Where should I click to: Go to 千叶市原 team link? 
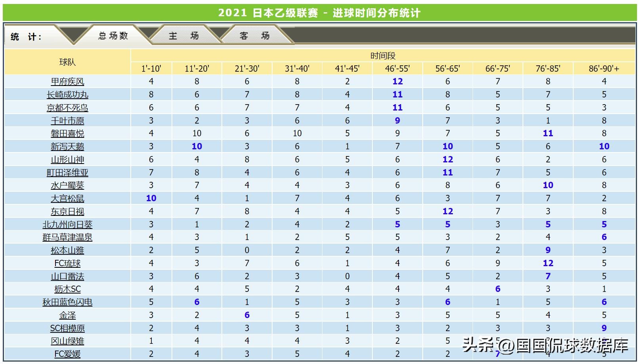coord(67,121)
